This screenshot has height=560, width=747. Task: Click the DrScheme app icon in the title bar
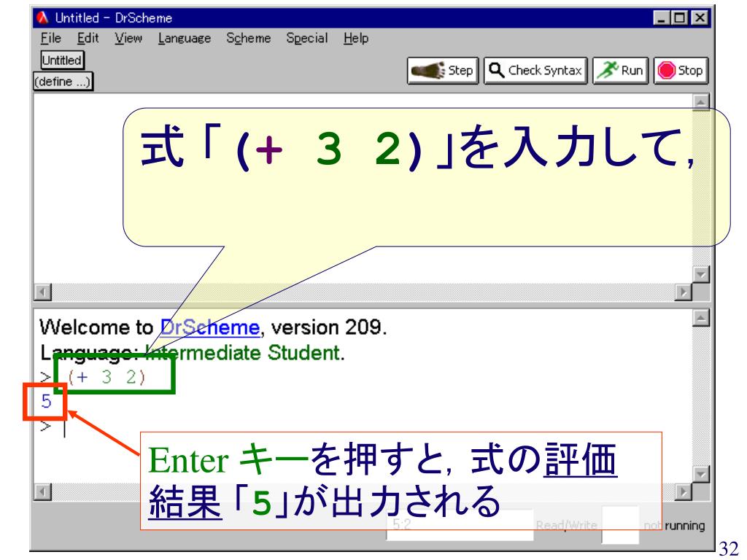pos(43,17)
